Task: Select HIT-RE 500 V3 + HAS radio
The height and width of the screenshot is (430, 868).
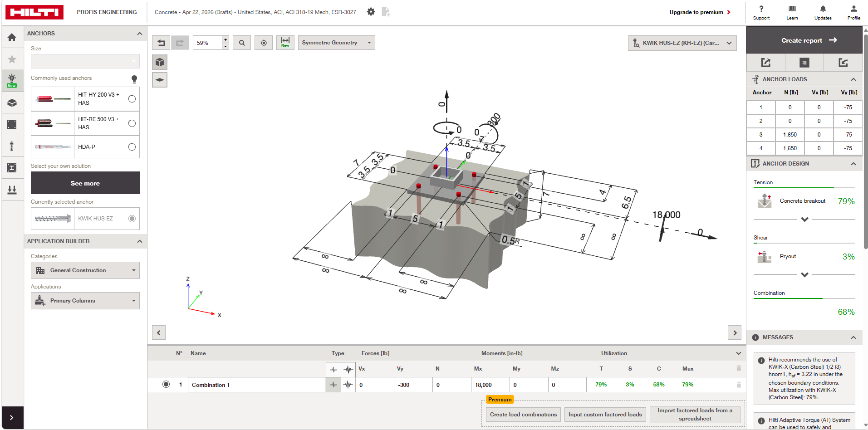Action: coord(132,123)
